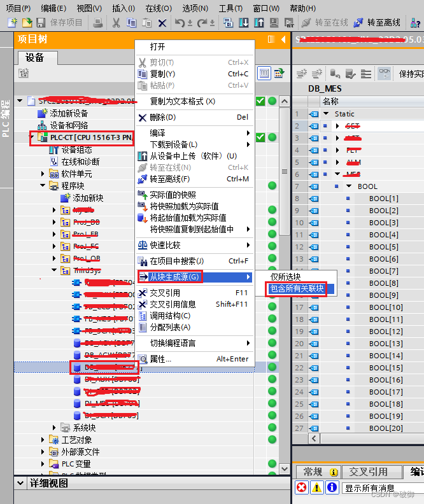
Task: Click the delete X icon in toolbar
Action: point(162,22)
